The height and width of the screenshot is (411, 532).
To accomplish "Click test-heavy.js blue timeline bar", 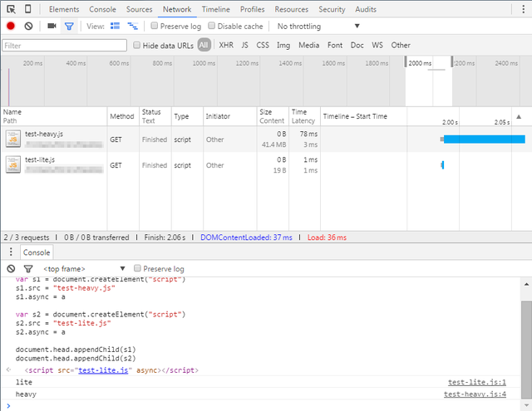I will 484,139.
